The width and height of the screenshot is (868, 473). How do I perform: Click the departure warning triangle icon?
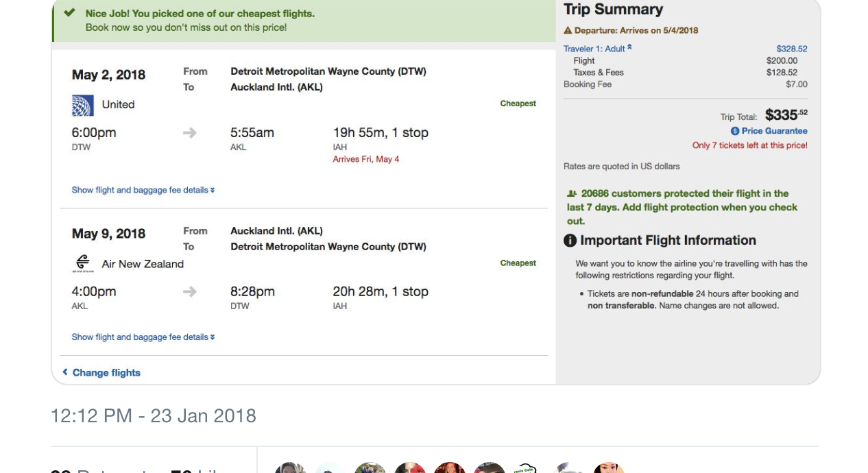point(568,31)
